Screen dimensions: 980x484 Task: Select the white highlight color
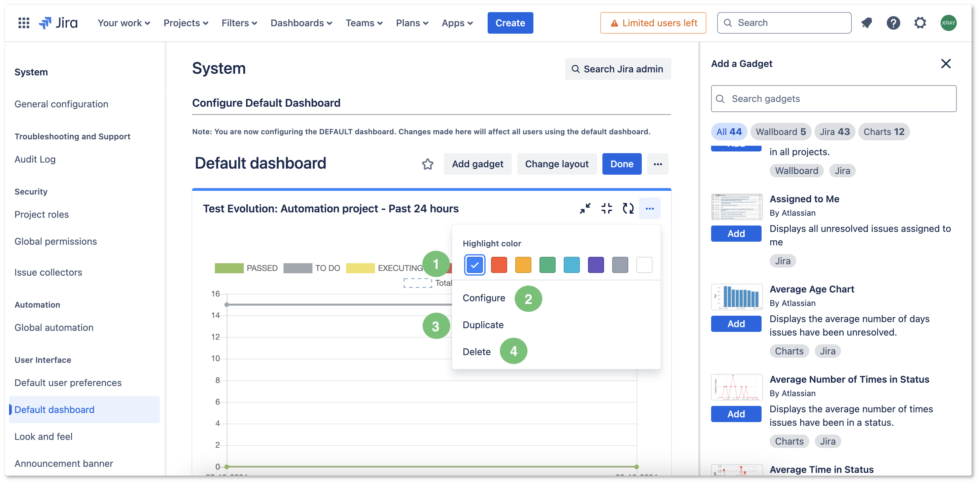644,265
